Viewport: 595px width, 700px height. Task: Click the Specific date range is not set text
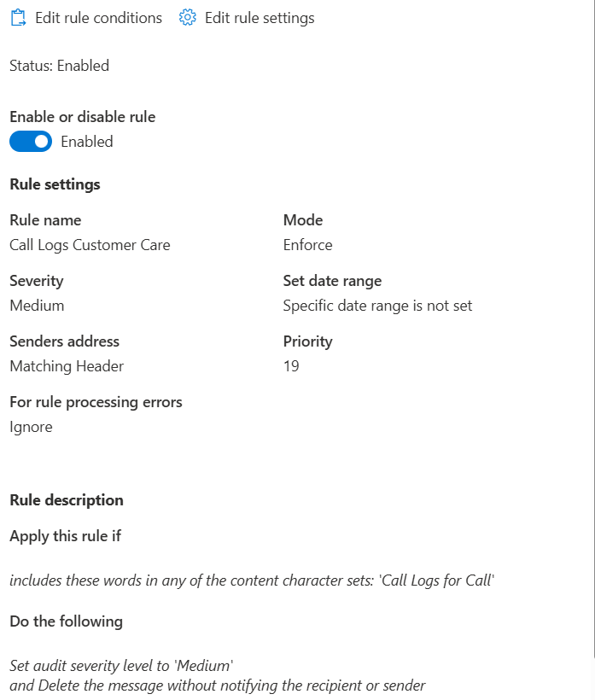tap(377, 306)
